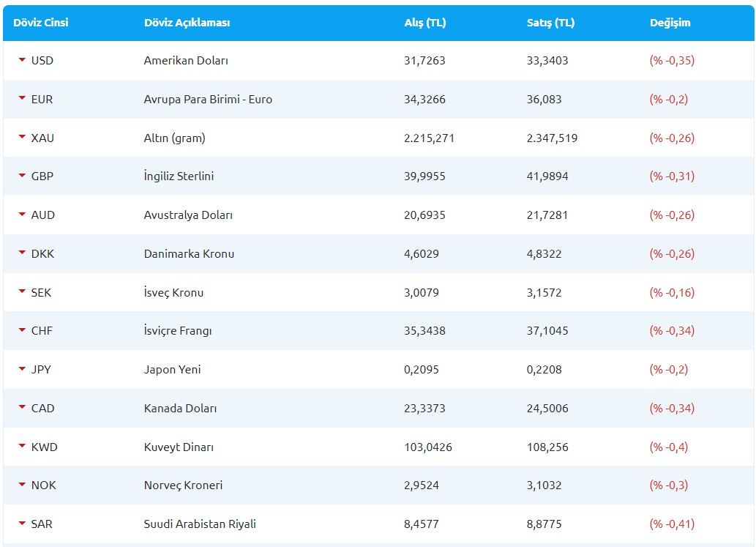Click the Altın (gram) description

tap(174, 138)
